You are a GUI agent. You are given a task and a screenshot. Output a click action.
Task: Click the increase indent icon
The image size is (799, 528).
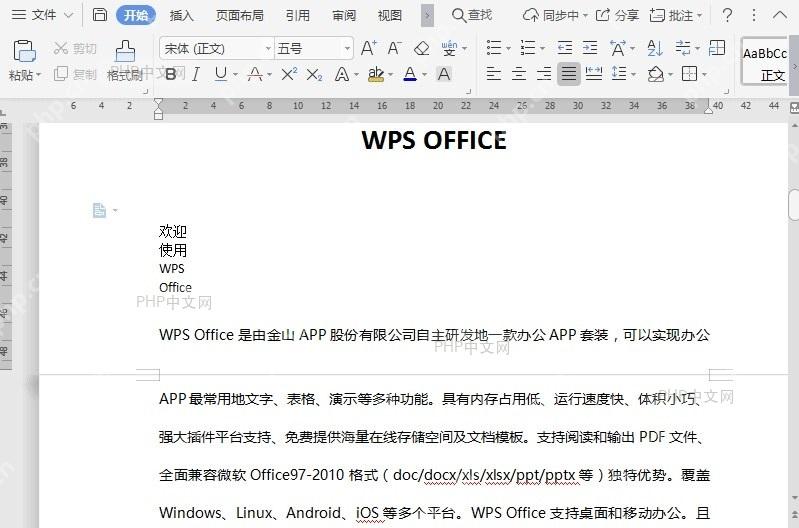pos(590,48)
